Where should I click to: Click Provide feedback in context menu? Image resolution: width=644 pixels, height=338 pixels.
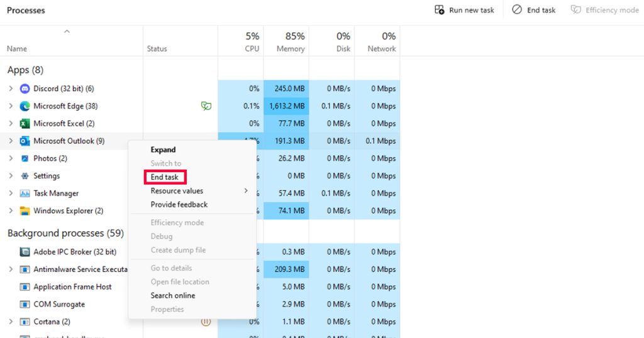point(179,204)
